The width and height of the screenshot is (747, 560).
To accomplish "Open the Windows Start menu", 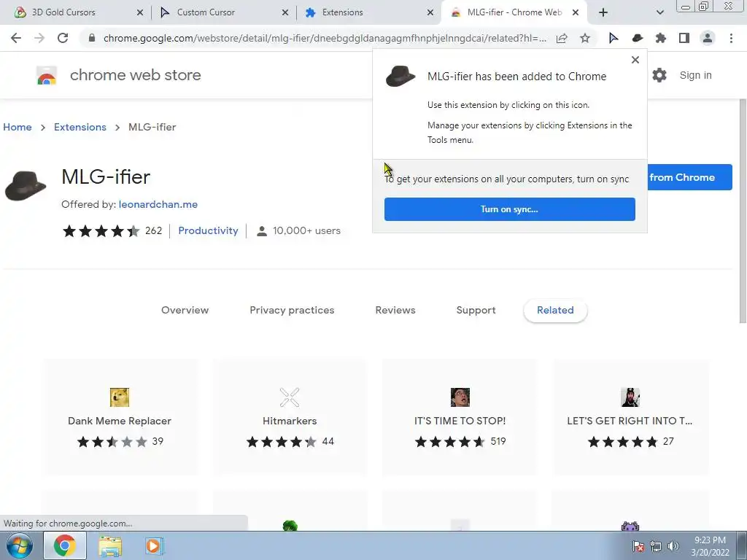I will pyautogui.click(x=20, y=545).
